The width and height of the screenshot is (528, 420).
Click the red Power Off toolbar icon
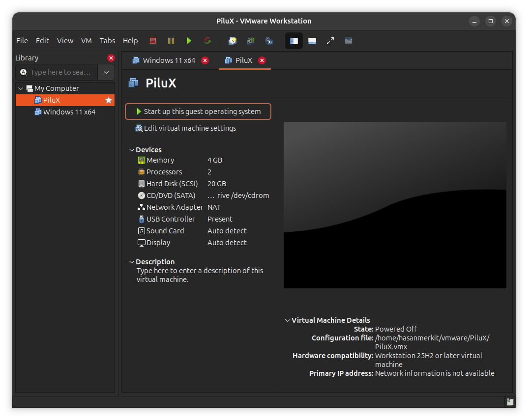(153, 41)
